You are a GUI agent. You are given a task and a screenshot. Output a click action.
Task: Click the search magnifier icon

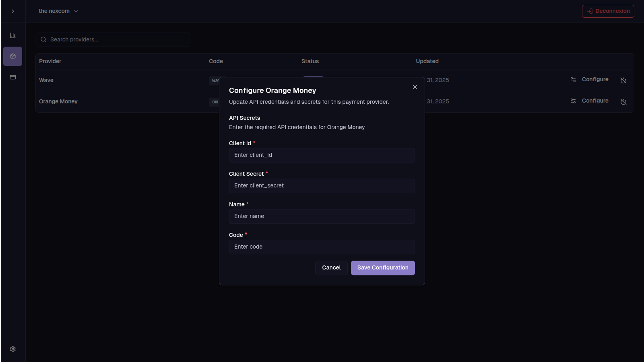click(43, 39)
